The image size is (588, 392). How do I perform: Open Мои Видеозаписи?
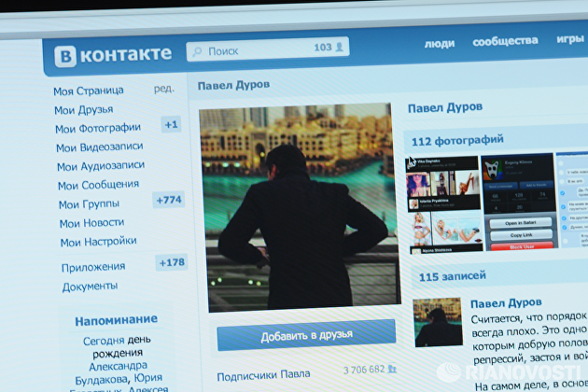pyautogui.click(x=99, y=147)
